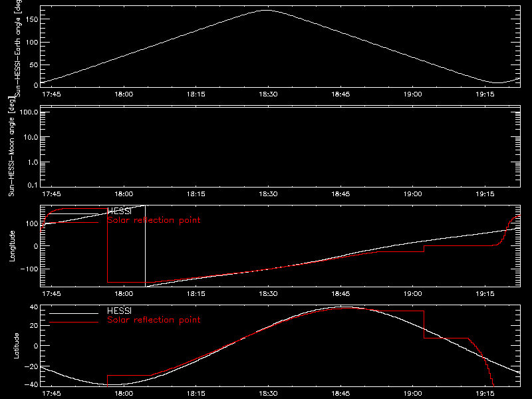Click the 17:45 label under Earth angle plot
Image resolution: width=532 pixels, height=399 pixels.
click(x=51, y=94)
